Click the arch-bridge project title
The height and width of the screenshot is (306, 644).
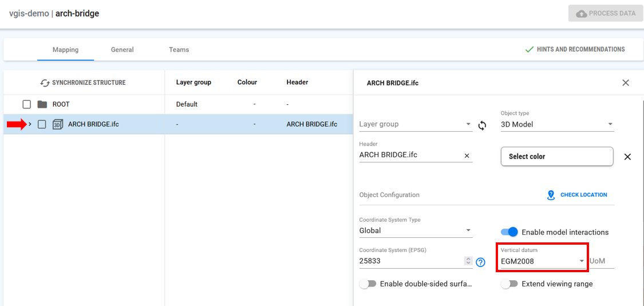point(77,14)
